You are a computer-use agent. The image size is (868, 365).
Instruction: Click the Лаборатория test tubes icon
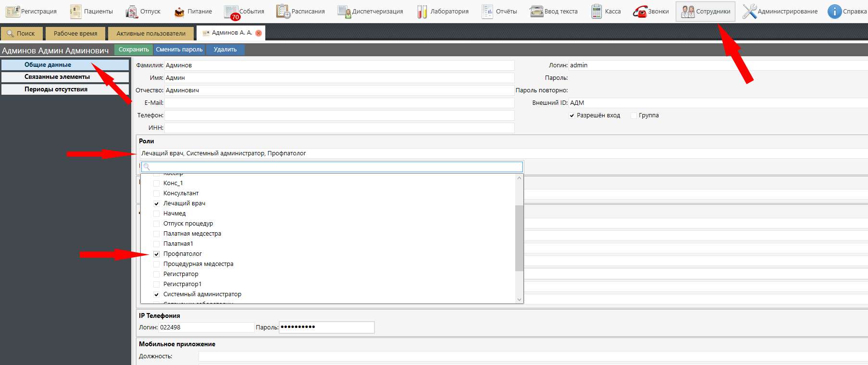click(x=422, y=12)
